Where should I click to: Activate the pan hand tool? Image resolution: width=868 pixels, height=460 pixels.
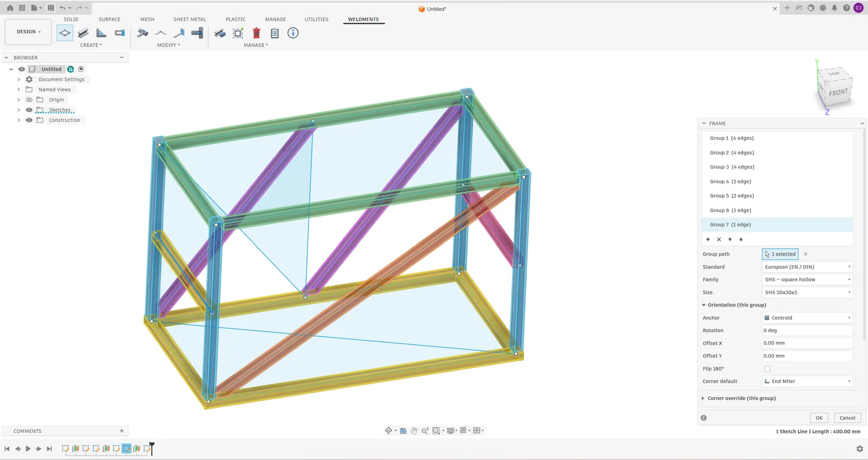pos(414,431)
